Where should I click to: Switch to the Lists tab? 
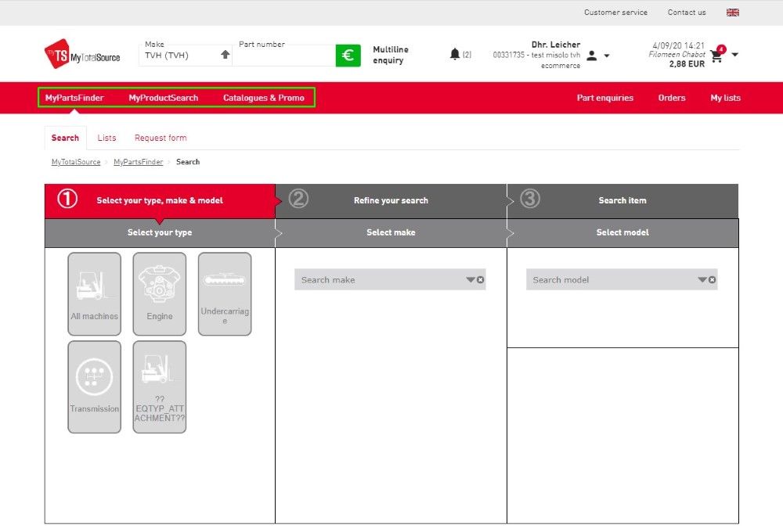[x=106, y=138]
